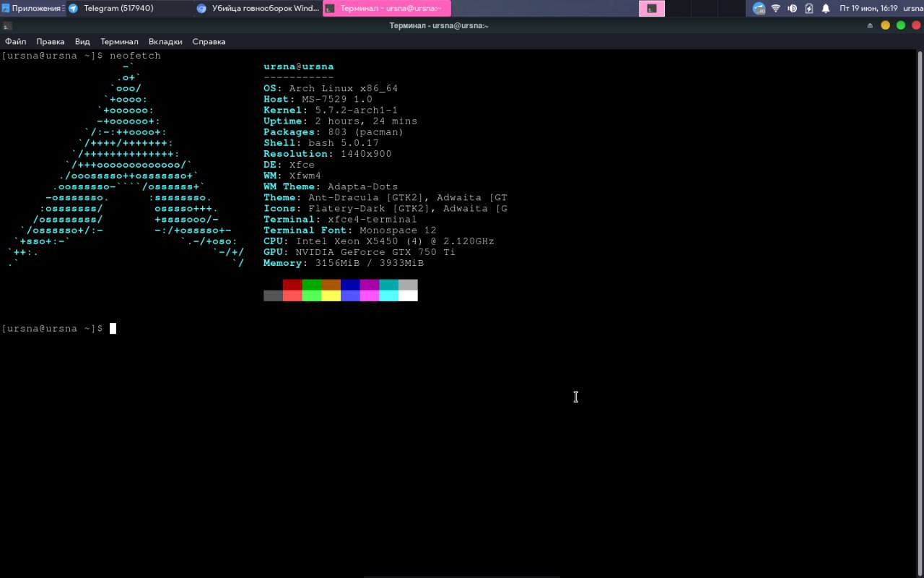This screenshot has height=578, width=924.
Task: Open the Wi-Fi network indicator
Action: (x=776, y=9)
